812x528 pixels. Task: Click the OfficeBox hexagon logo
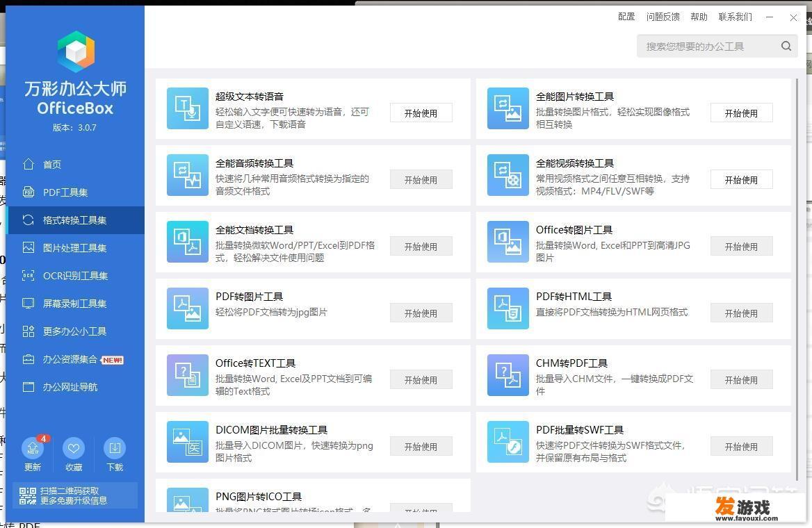coord(76,51)
